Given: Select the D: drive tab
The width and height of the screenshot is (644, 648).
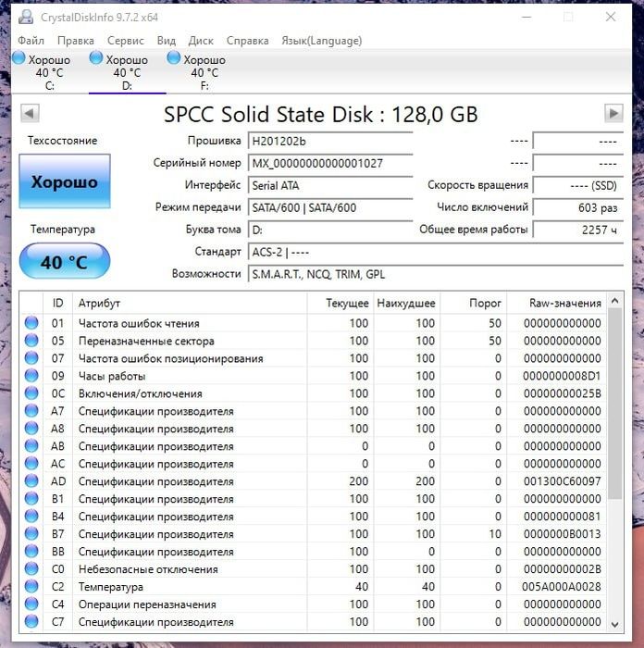Looking at the screenshot, I should pos(128,72).
